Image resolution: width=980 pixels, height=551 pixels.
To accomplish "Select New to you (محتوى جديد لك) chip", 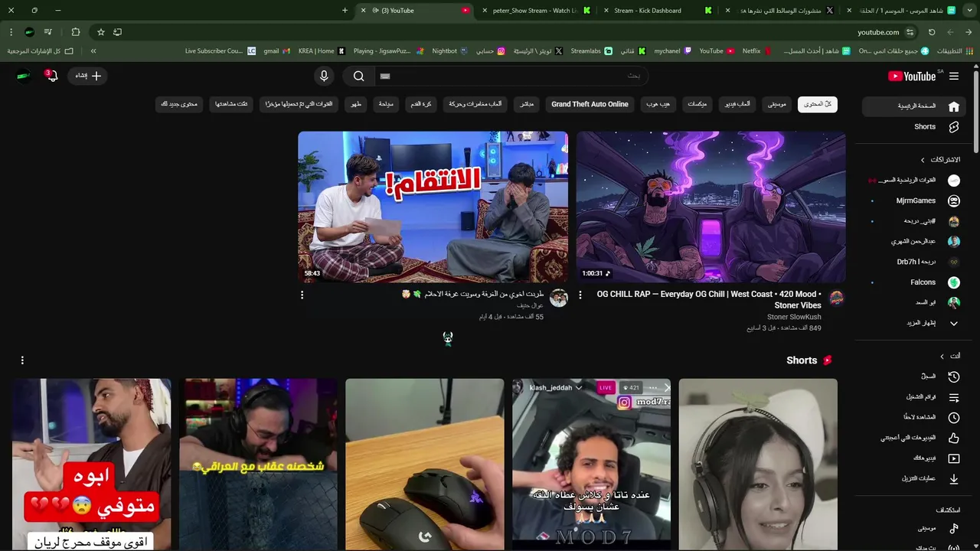I will [179, 104].
